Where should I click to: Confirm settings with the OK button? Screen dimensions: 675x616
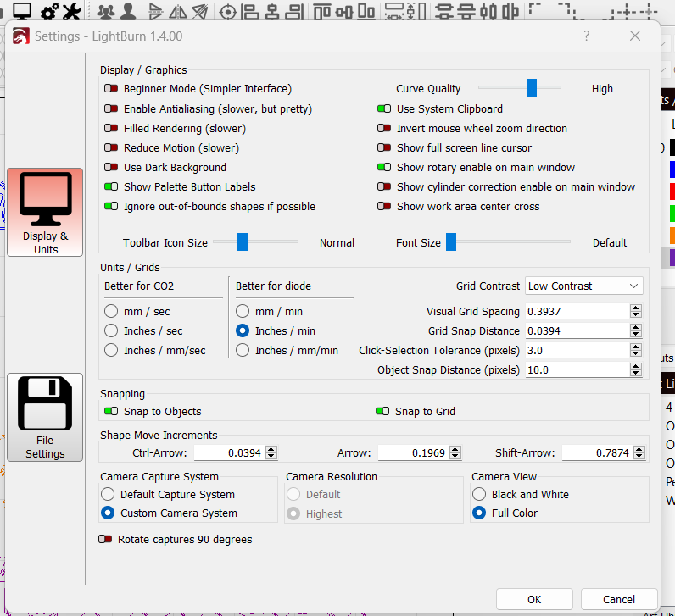click(x=534, y=599)
